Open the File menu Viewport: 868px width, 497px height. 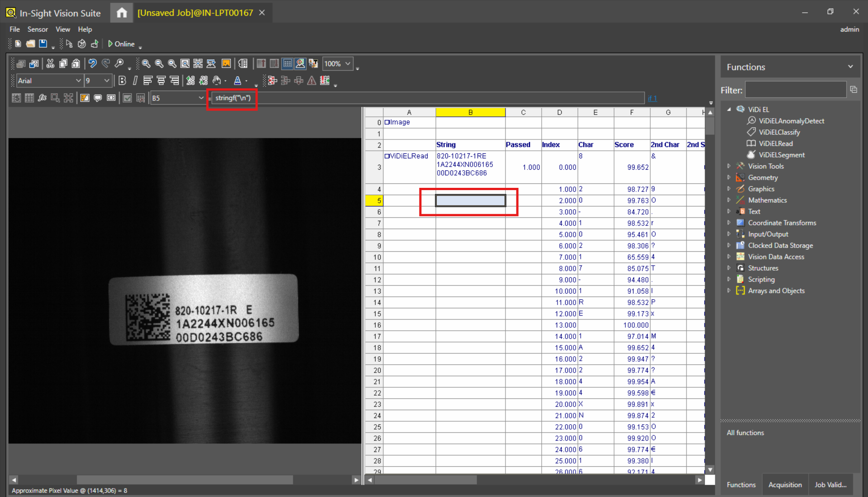pos(15,29)
